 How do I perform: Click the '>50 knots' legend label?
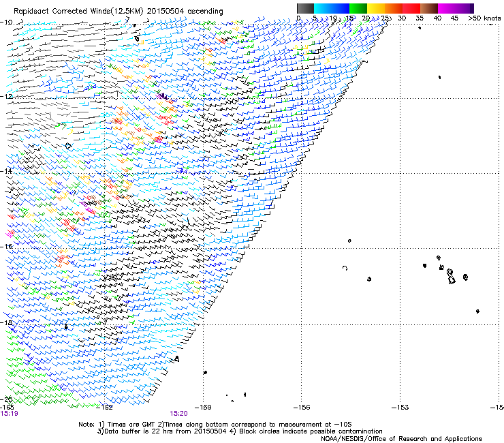(484, 18)
